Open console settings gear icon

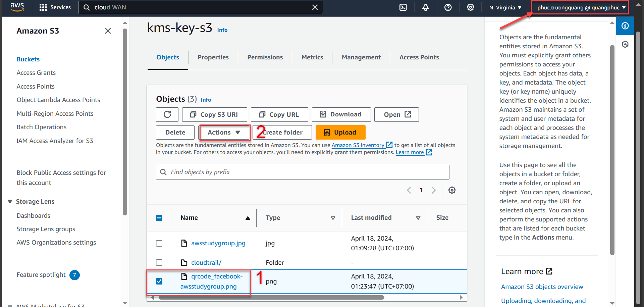471,7
